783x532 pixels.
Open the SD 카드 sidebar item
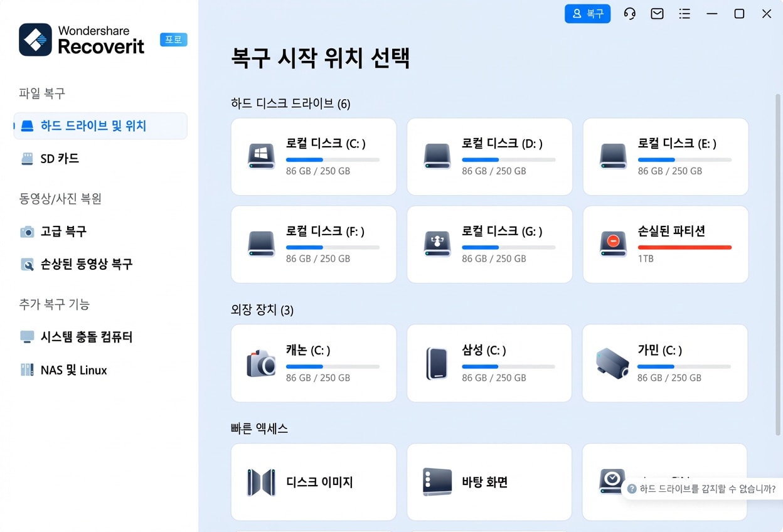[x=60, y=159]
